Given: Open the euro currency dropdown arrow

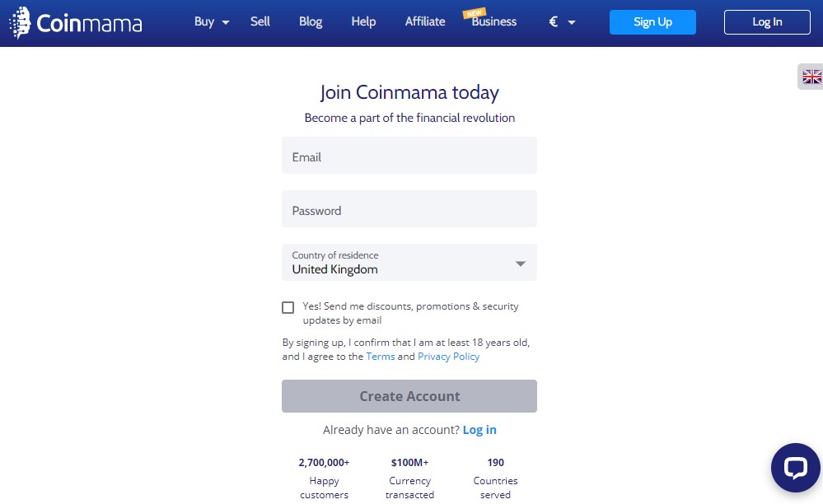Looking at the screenshot, I should pyautogui.click(x=572, y=22).
